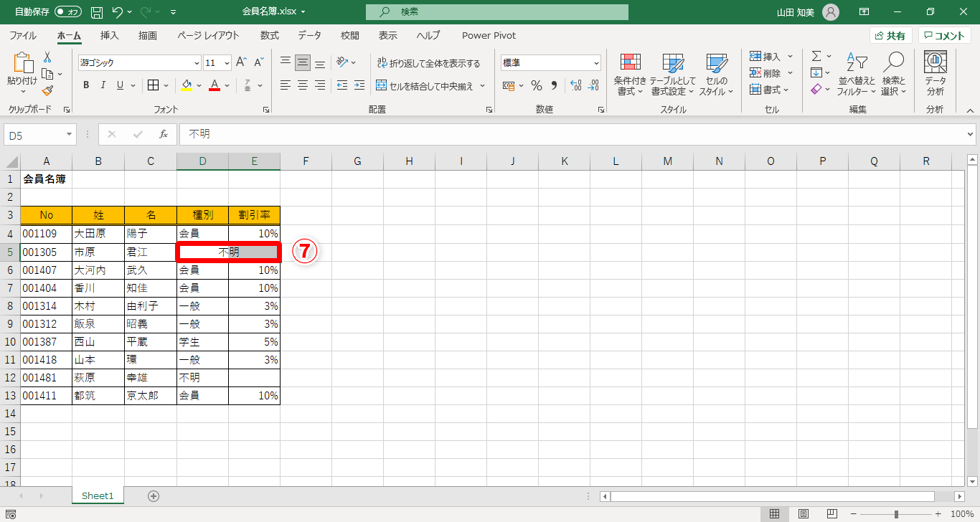Open 並べ替えとフィルター menu
Image resolution: width=980 pixels, height=522 pixels.
857,74
